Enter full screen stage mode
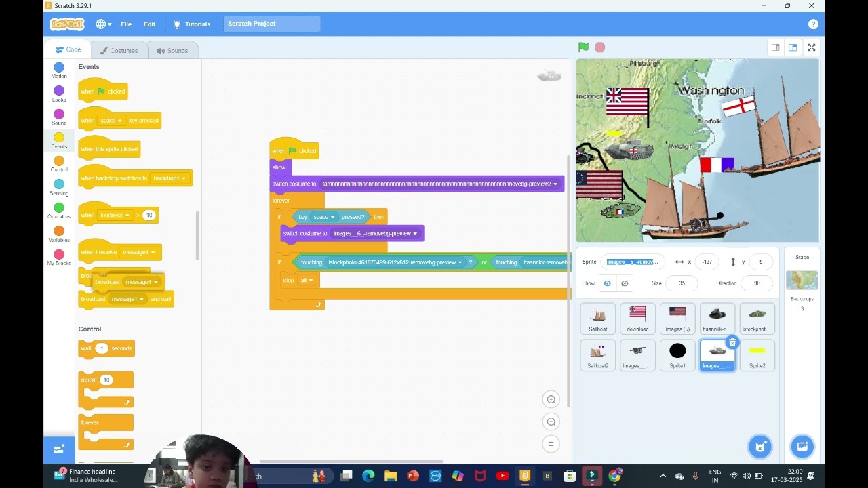Viewport: 868px width, 488px height. (812, 47)
